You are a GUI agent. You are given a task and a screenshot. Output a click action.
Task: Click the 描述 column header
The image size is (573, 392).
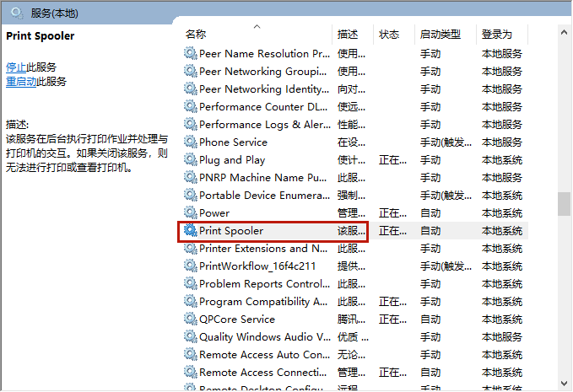(x=348, y=35)
